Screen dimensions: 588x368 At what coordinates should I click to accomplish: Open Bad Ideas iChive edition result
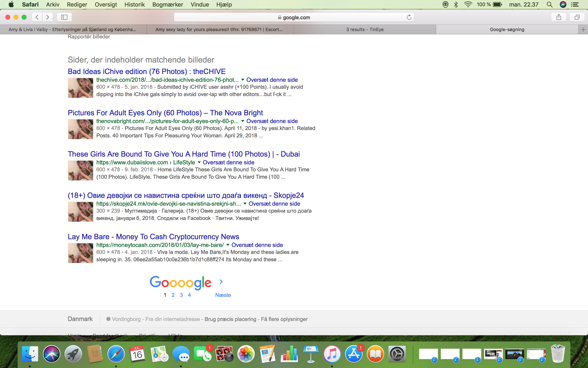click(147, 71)
